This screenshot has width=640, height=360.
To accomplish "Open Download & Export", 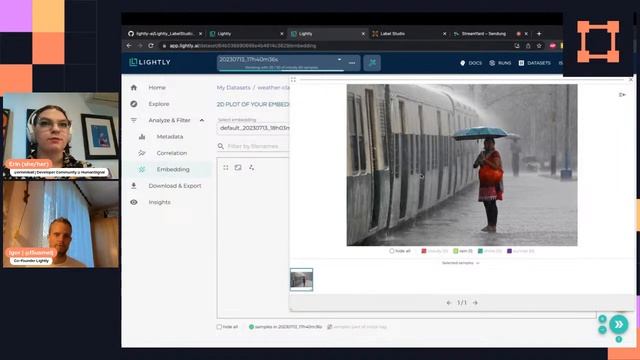I will point(175,186).
